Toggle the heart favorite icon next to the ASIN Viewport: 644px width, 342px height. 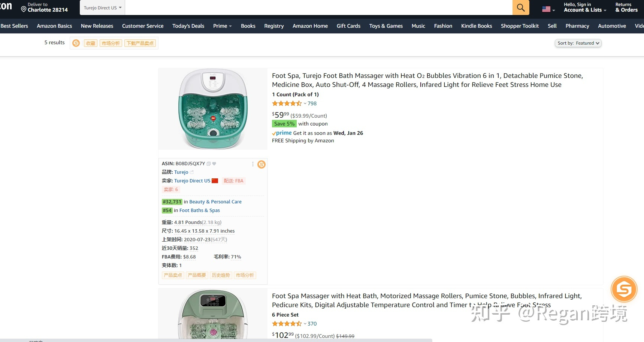point(214,164)
